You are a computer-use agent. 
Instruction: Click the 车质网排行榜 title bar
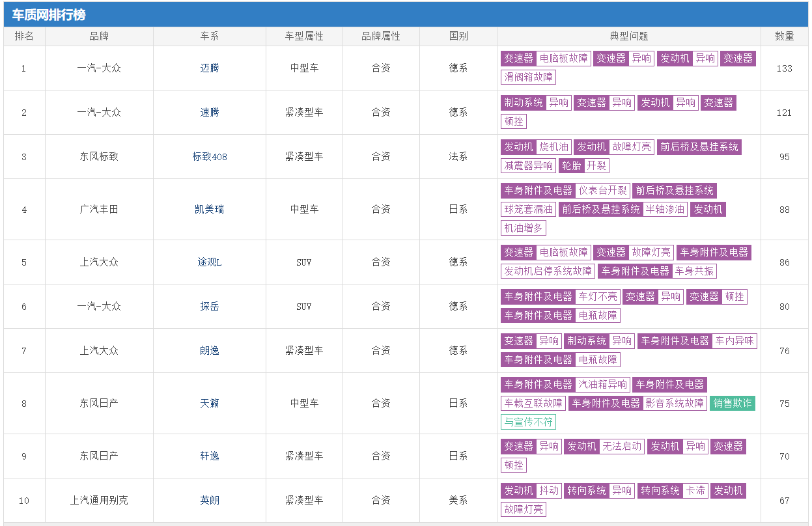49,15
